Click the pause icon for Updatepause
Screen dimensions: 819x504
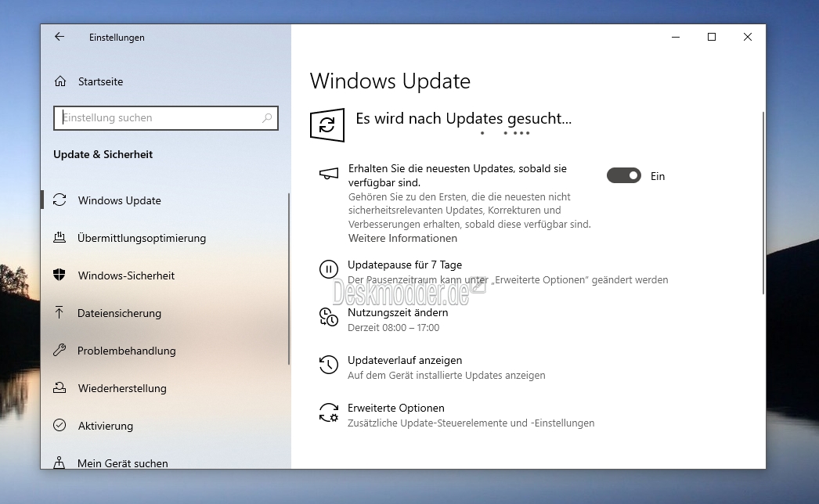coord(329,269)
